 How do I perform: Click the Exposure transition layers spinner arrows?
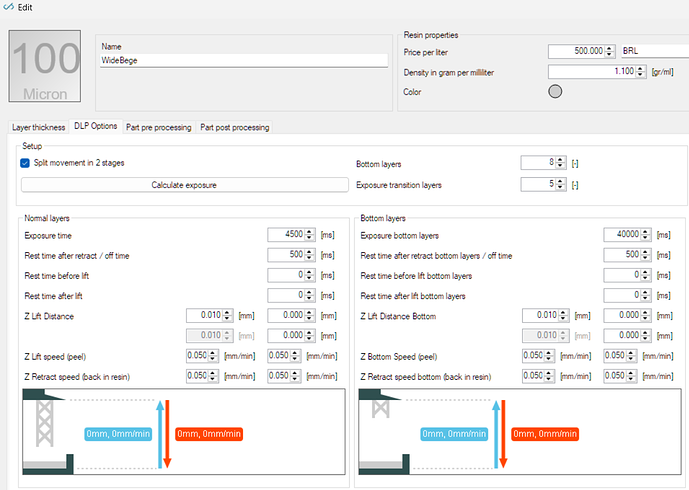tap(560, 184)
